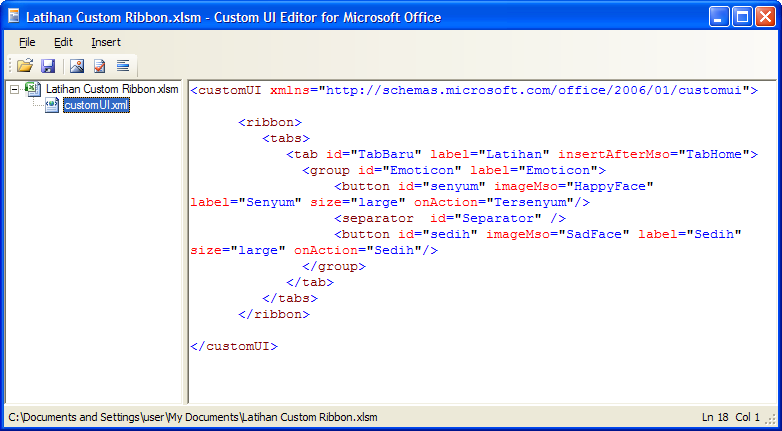Collapse the Latihan Custom Ribbon.xlsm tree node
The width and height of the screenshot is (782, 431).
point(14,90)
